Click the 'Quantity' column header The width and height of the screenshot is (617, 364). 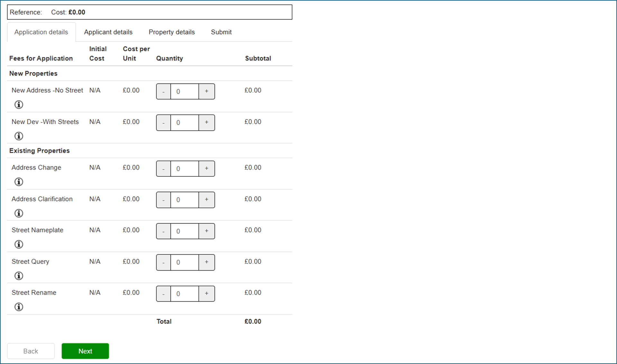coord(170,58)
